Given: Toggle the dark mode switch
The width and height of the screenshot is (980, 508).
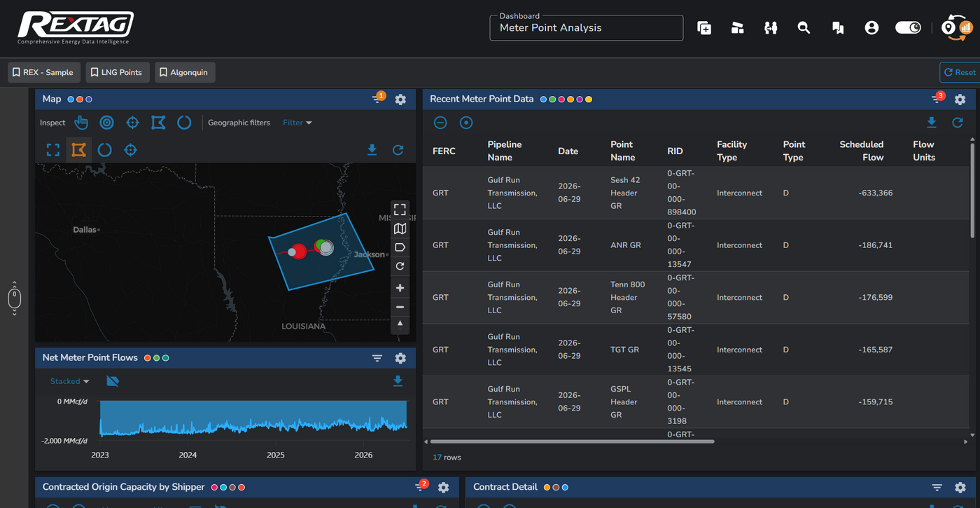Looking at the screenshot, I should coord(909,28).
